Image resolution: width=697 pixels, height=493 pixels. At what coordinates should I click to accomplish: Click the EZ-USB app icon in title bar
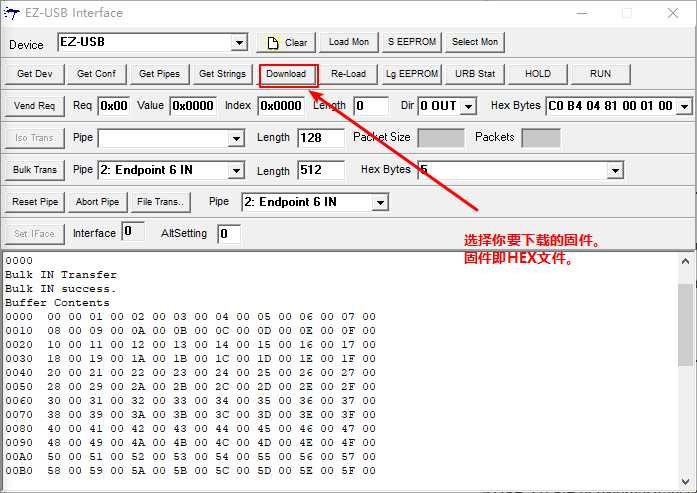(12, 13)
